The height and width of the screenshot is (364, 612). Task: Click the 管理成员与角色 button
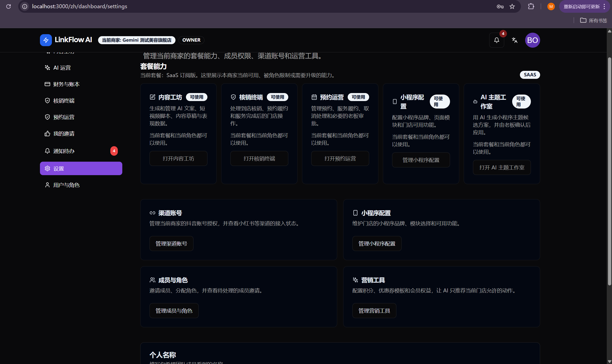[174, 311]
